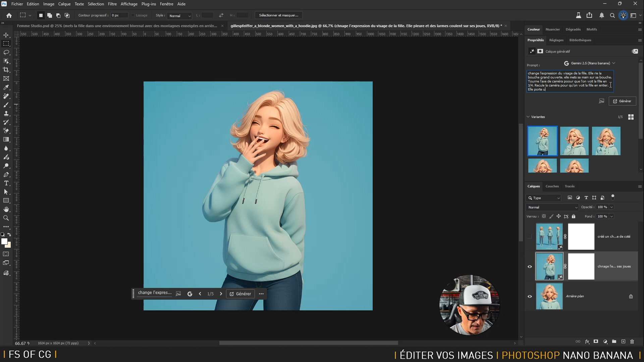Toggle lock image pixels brush icon
Image resolution: width=644 pixels, height=362 pixels.
pos(551,216)
